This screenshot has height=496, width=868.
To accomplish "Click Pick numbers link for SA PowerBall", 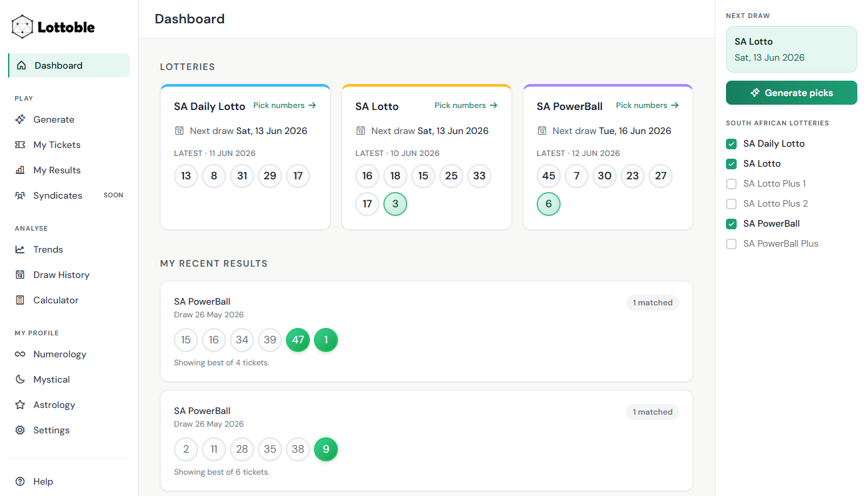I will (647, 105).
